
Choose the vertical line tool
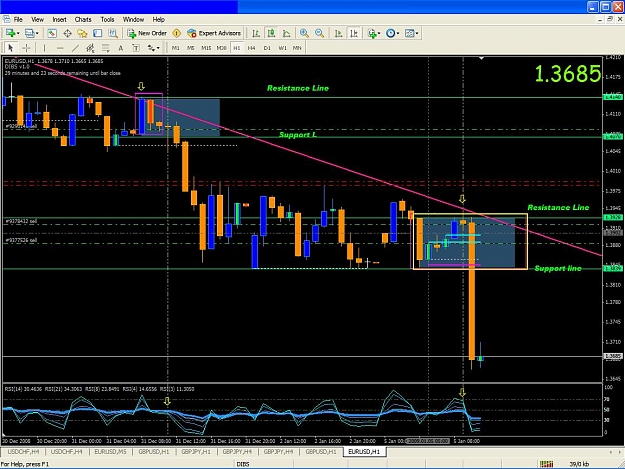[x=44, y=48]
